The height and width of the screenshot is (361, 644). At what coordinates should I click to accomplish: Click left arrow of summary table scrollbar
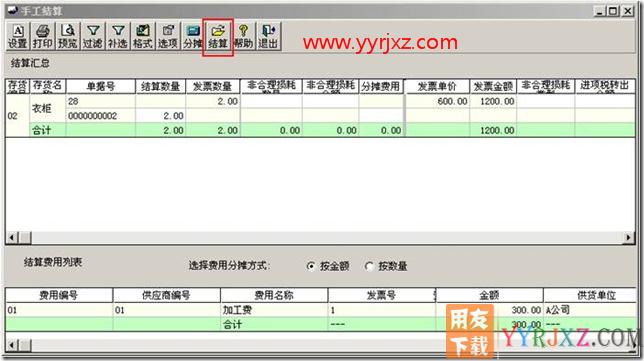click(12, 237)
